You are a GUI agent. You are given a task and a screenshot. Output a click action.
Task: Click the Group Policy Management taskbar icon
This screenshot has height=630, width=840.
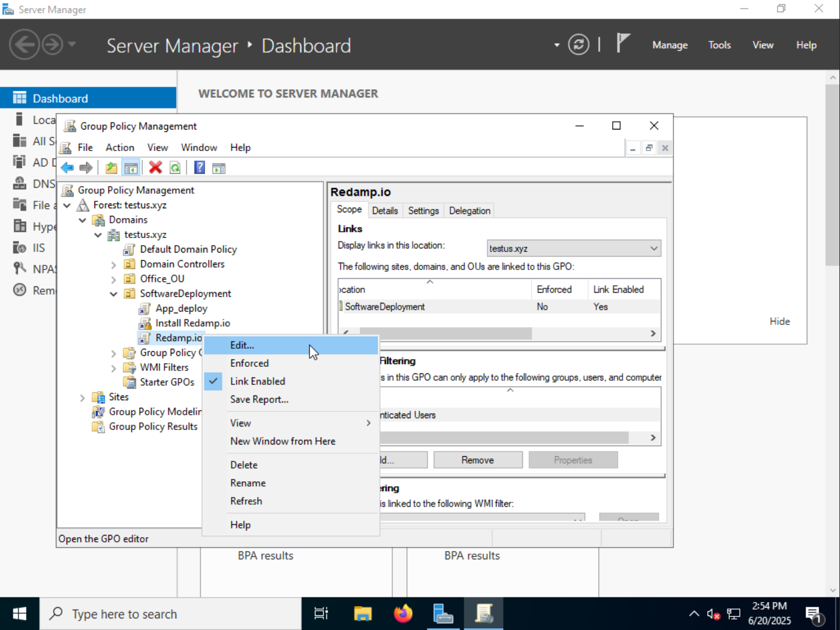pyautogui.click(x=484, y=614)
